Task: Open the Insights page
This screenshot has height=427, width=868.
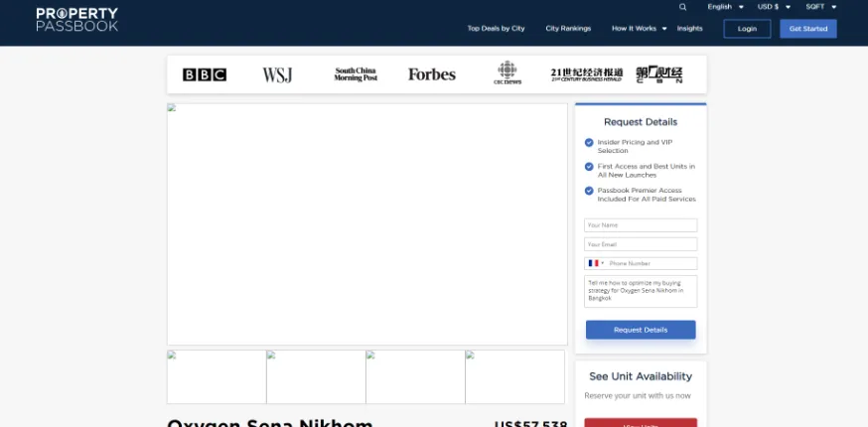Action: point(690,29)
